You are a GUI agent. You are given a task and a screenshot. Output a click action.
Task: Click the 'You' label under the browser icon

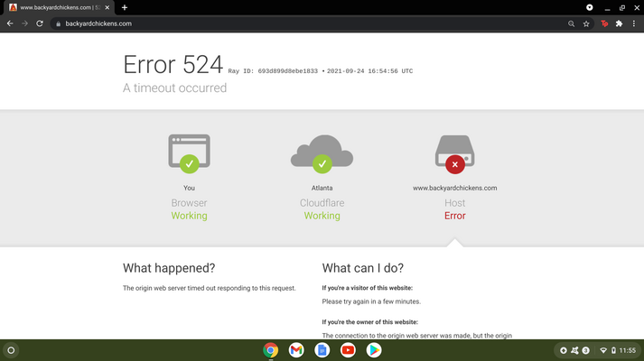[189, 188]
